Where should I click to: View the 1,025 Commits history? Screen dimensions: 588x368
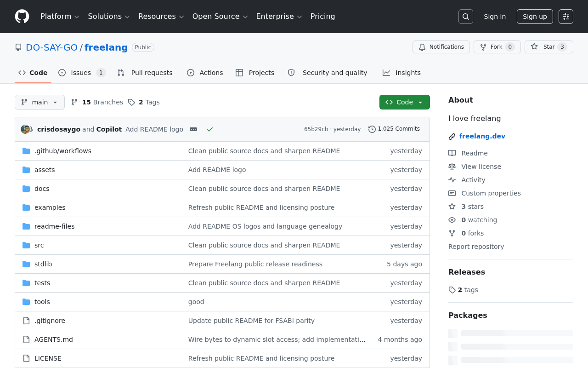(394, 129)
